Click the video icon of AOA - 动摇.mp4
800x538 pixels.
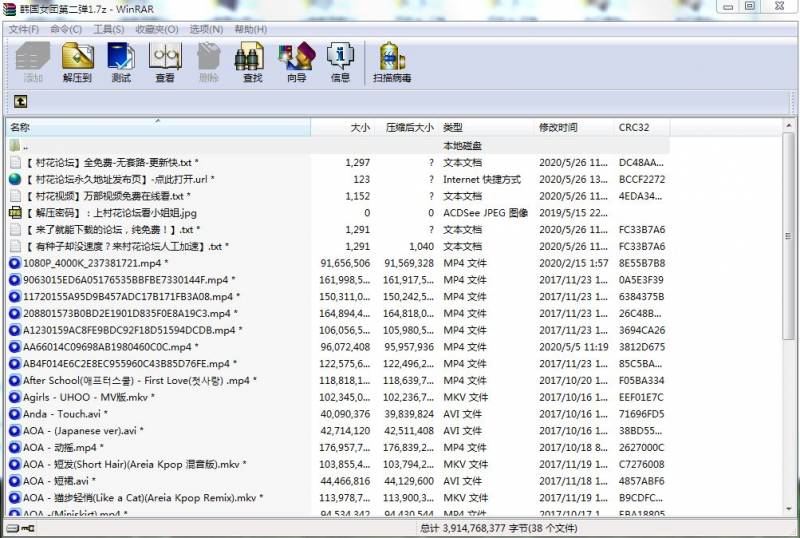[15, 448]
